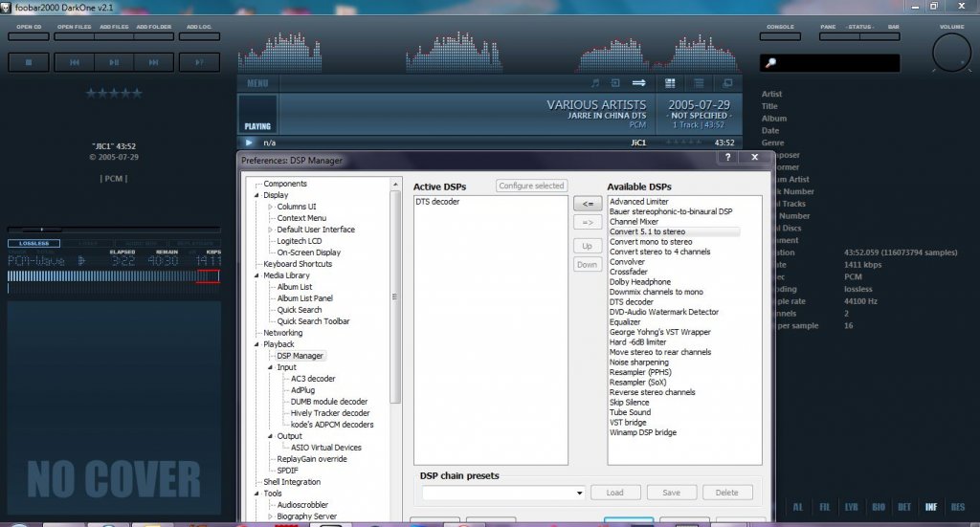The width and height of the screenshot is (980, 527).
Task: Click the Down button
Action: pyautogui.click(x=588, y=265)
